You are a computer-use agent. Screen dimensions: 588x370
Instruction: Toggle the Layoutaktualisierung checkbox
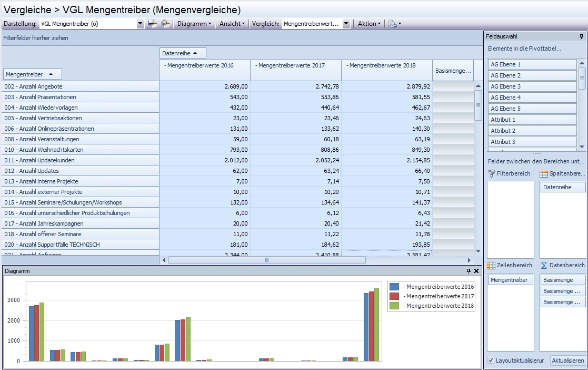(491, 361)
